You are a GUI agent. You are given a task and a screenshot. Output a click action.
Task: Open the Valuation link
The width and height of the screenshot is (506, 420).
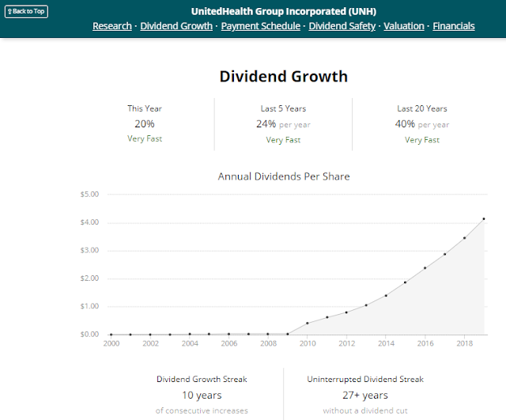[404, 26]
